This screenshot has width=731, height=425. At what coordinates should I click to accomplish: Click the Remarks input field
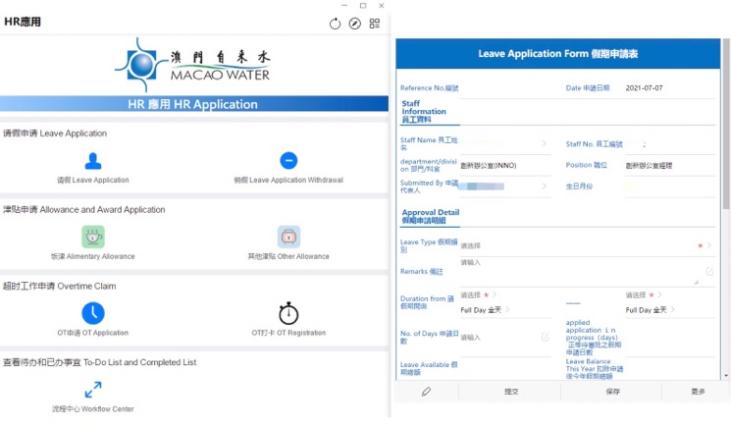(x=580, y=268)
